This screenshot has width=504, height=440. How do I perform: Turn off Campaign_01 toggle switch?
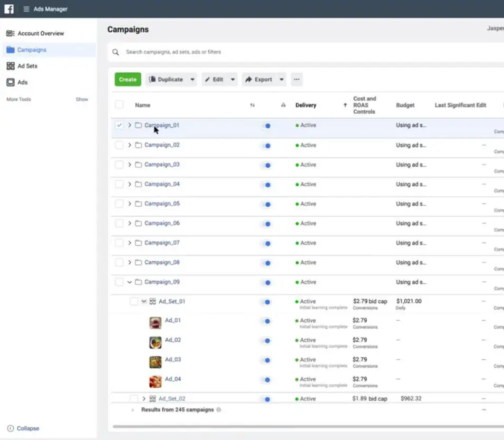266,126
